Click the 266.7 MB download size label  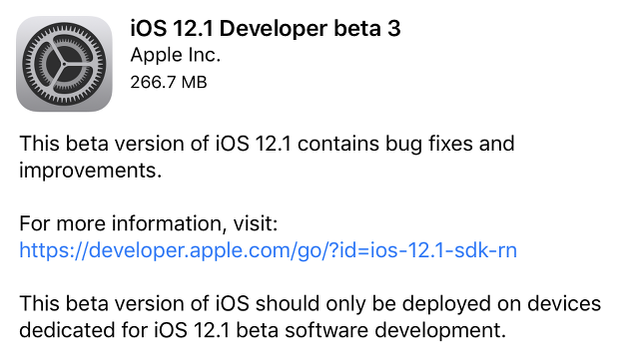click(x=169, y=82)
